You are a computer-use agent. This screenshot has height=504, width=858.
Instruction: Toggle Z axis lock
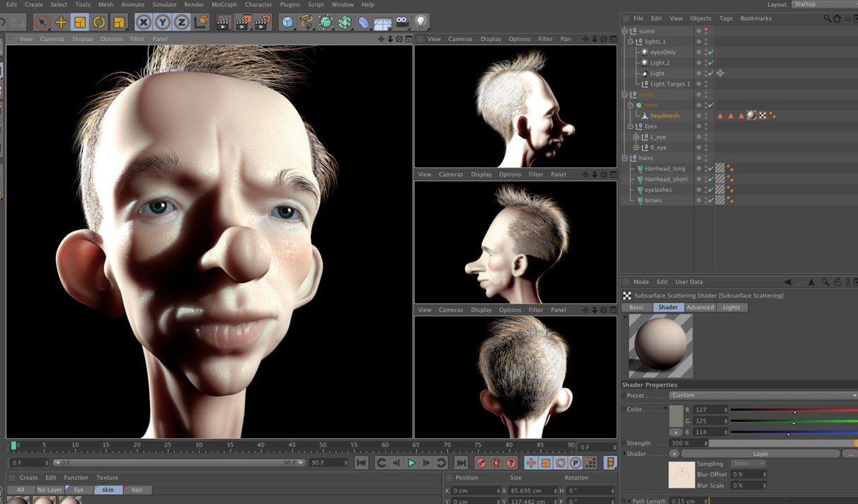click(x=181, y=23)
